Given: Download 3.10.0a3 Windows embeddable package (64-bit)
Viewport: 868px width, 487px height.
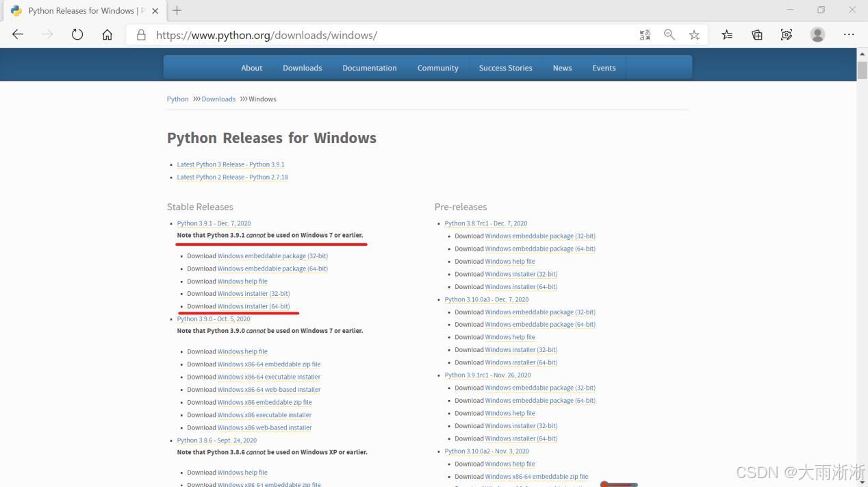Looking at the screenshot, I should pyautogui.click(x=540, y=325).
